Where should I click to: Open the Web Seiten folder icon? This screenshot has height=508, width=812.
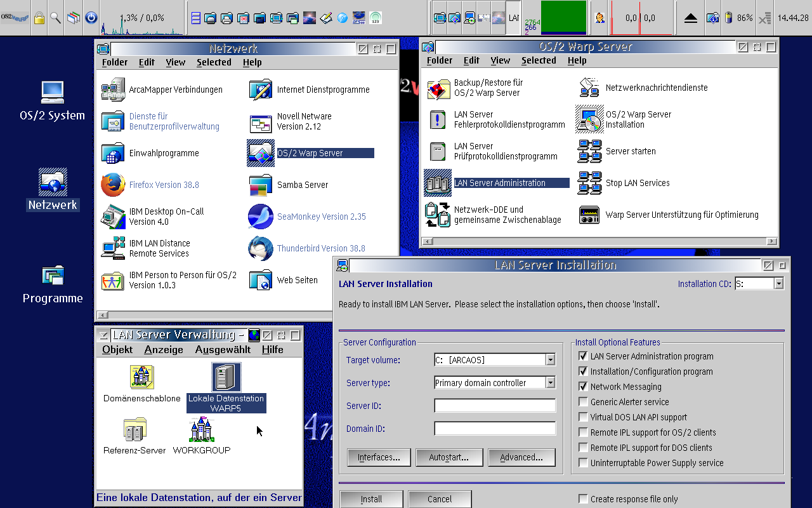[261, 280]
